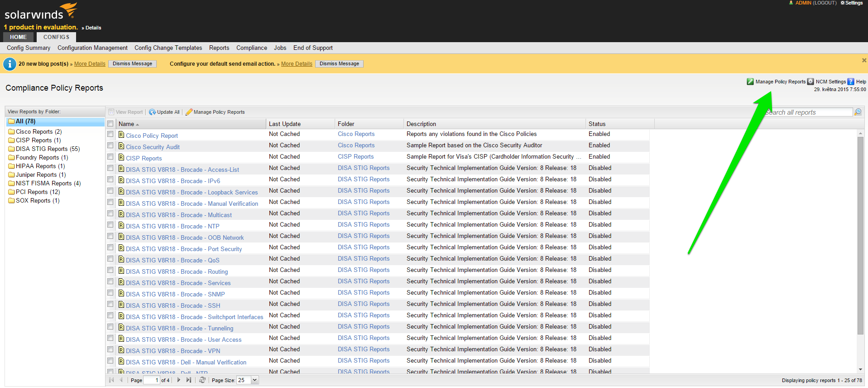Viewport: 868px width, 388px height.
Task: Close the yellow notification banner
Action: pos(864,60)
